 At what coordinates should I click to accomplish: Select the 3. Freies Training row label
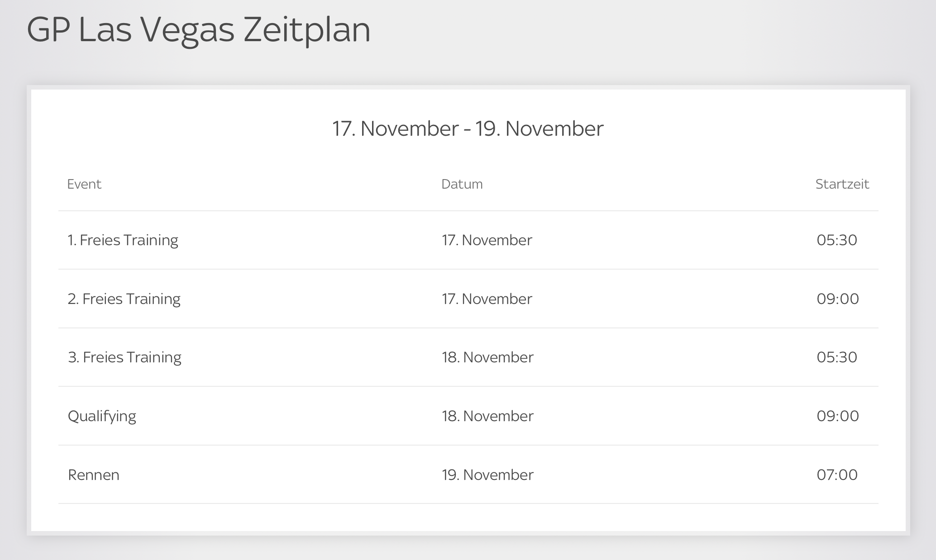tap(124, 357)
